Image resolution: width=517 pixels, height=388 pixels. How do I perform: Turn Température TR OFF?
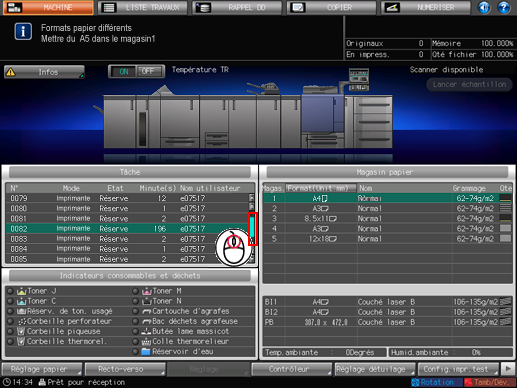[x=148, y=71]
